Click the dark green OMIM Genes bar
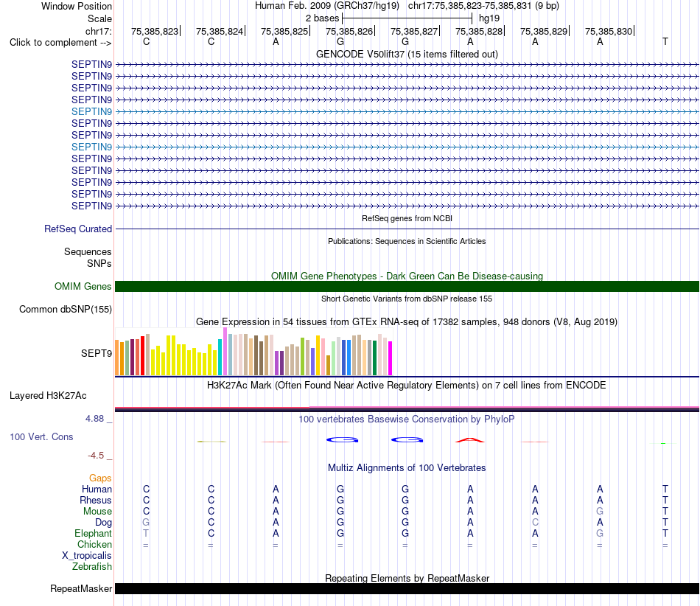The height and width of the screenshot is (606, 700). point(407,286)
